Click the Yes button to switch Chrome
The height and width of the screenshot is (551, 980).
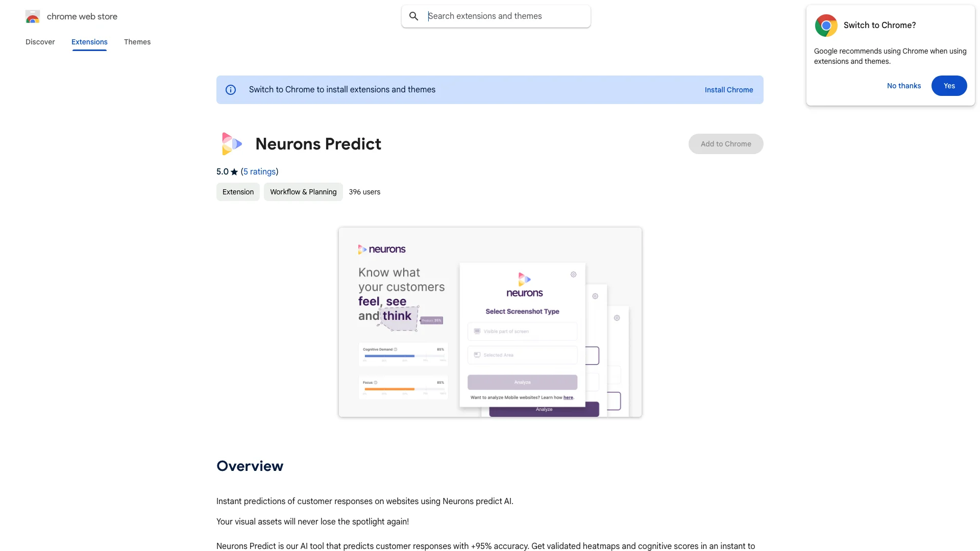(x=949, y=85)
